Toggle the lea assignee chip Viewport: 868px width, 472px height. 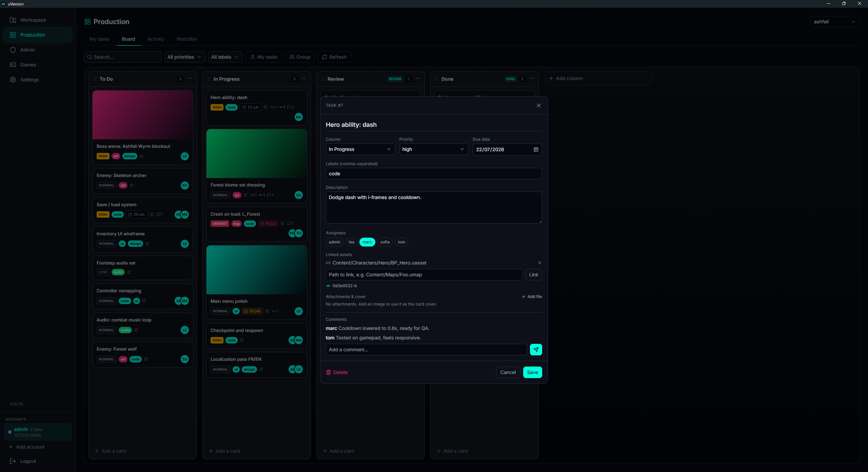click(x=351, y=242)
